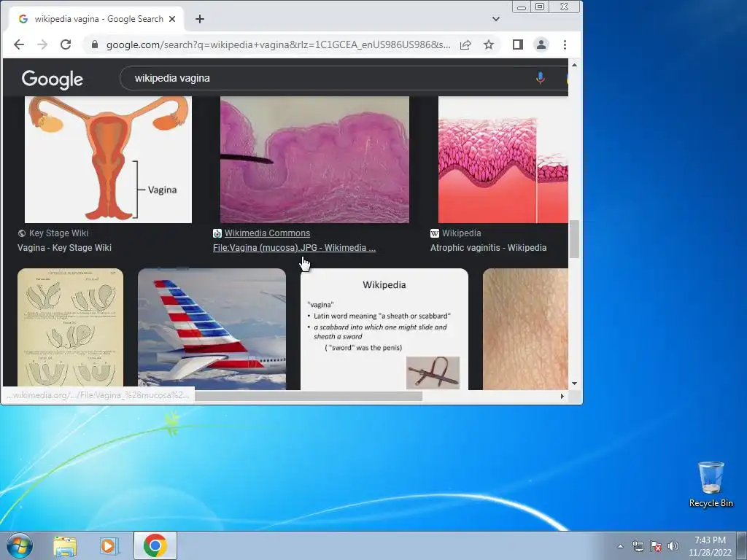Open the airplane tail image thumbnail

(x=212, y=329)
